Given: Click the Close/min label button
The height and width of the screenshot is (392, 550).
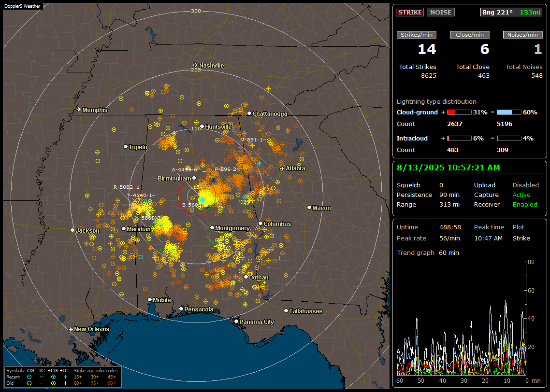Looking at the screenshot, I should (x=470, y=35).
